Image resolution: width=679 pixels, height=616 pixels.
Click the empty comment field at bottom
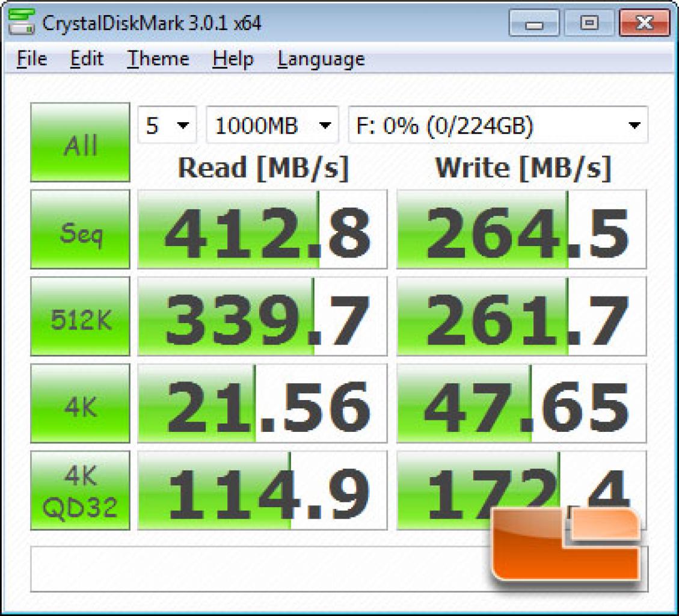tap(260, 569)
